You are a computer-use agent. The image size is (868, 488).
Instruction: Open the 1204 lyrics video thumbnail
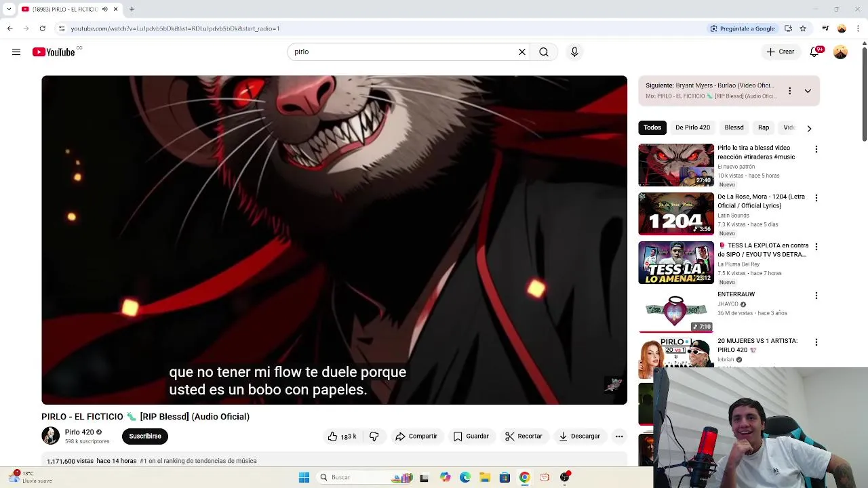pyautogui.click(x=676, y=213)
